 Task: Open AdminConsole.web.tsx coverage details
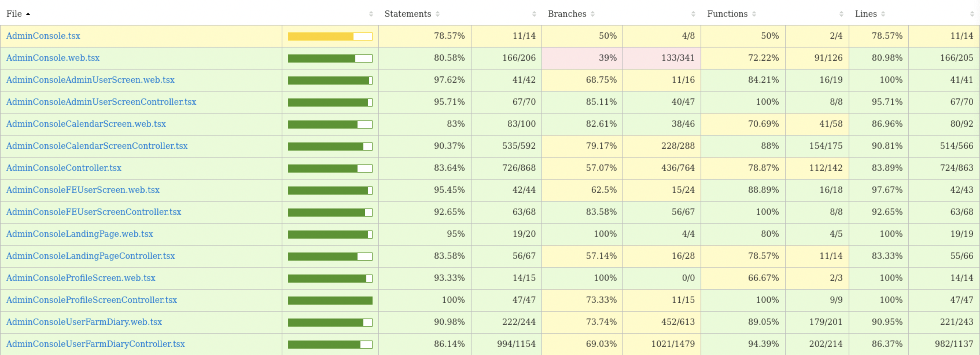pos(53,58)
